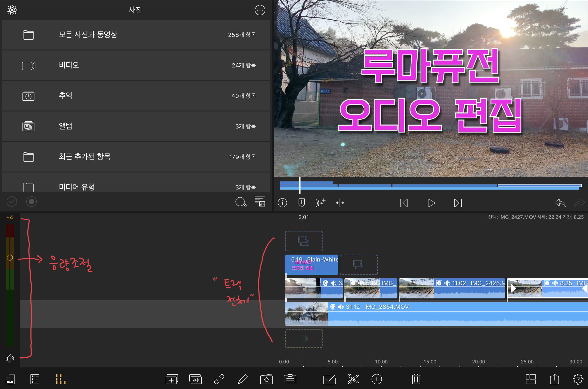588x389 pixels.
Task: Mute the speaker icon on IMG_2854.MOV
Action: (341, 307)
